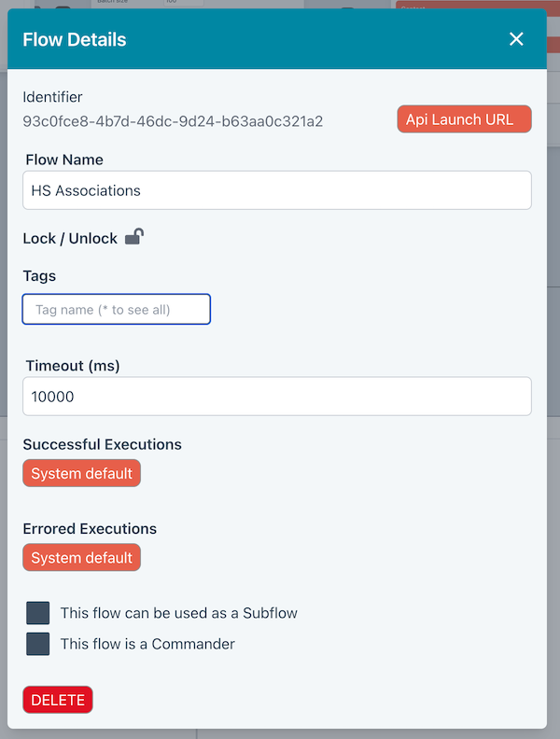Click the Successful Executions heading
The image size is (560, 739).
103,444
